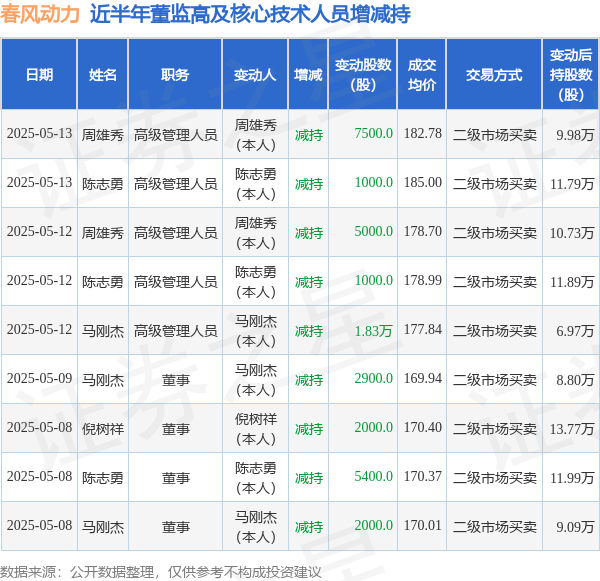Click the 变动后持股数(股) column header
Viewport: 600px width, 581px height.
pyautogui.click(x=571, y=75)
